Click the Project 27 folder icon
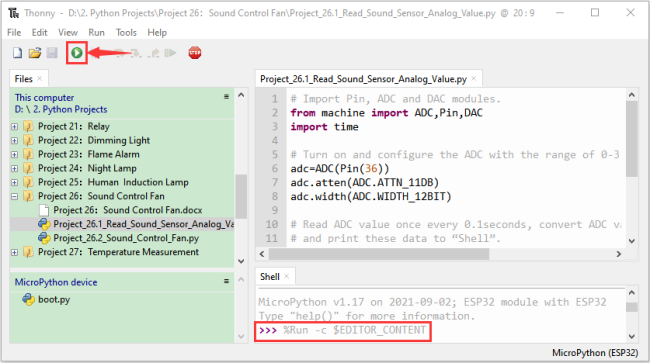 (28, 252)
